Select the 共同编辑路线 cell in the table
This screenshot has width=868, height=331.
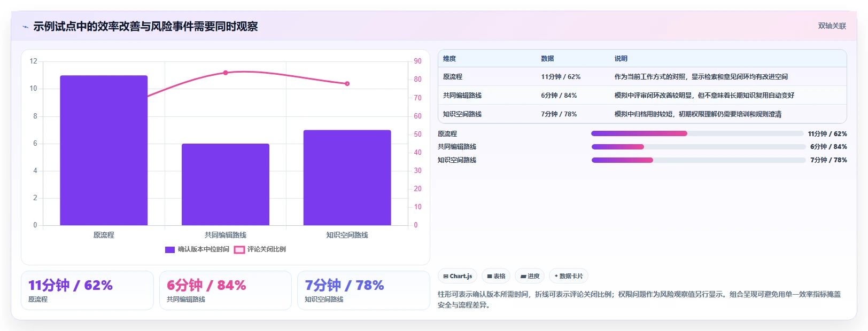point(462,96)
